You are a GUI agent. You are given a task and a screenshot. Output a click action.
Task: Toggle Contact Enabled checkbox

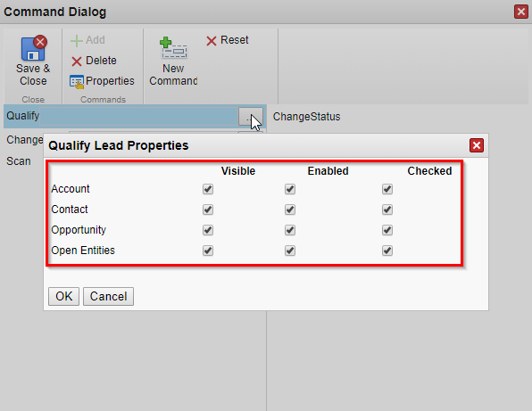pyautogui.click(x=290, y=210)
